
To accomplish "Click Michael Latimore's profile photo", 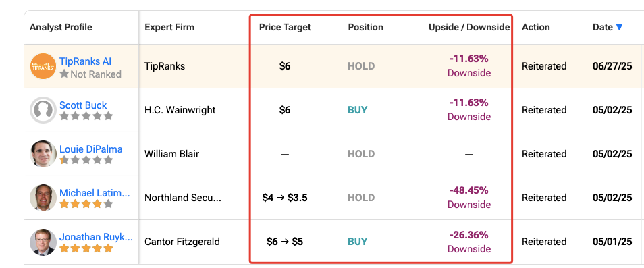I will [43, 198].
